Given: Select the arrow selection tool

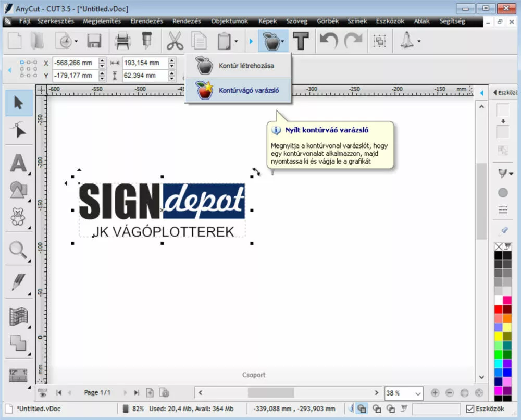Looking at the screenshot, I should click(19, 103).
